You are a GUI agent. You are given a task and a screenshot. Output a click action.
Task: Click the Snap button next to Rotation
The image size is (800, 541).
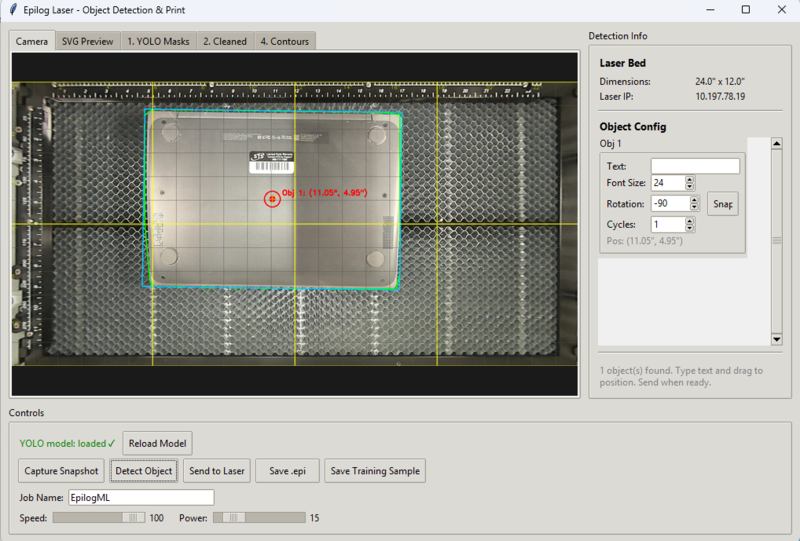click(722, 204)
